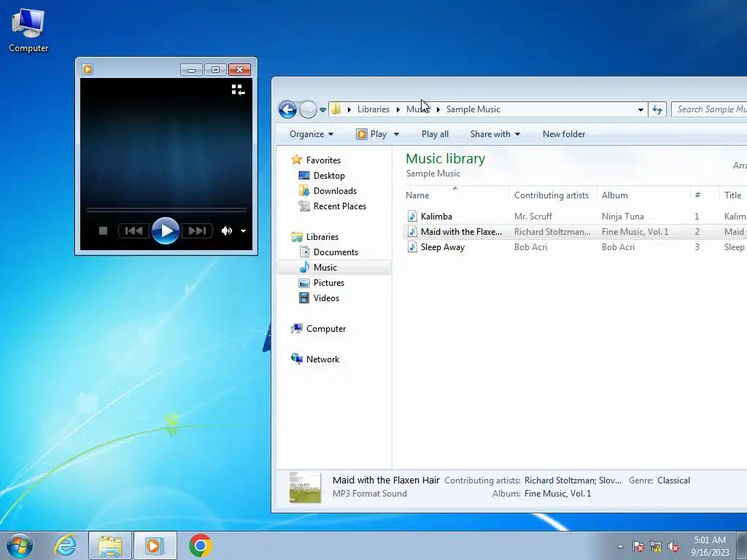Viewport: 747px width, 560px height.
Task: Click the muted volume tray icon
Action: [x=673, y=547]
